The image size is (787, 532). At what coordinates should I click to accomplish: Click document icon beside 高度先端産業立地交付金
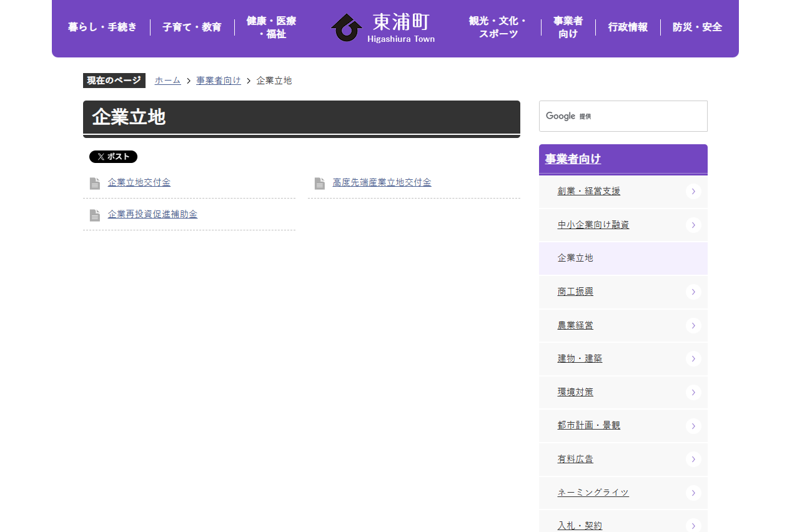tap(320, 184)
